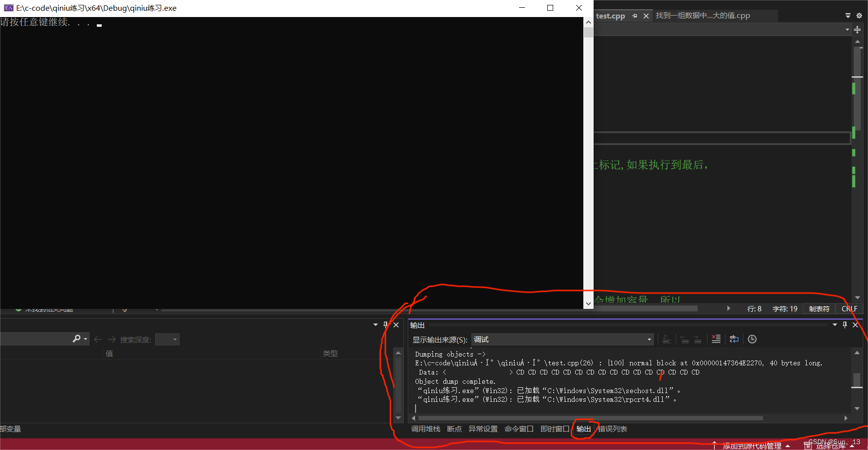Click the rpcrt4.dll loaded output line

tap(547, 399)
